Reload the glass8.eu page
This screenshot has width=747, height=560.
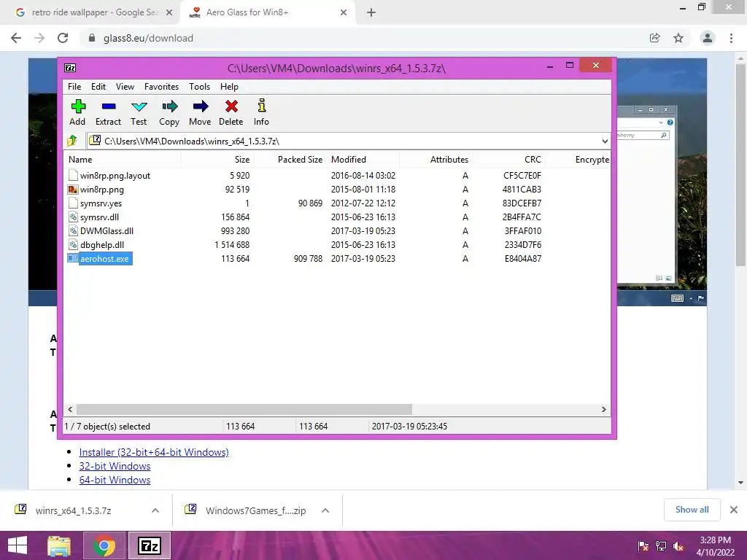63,38
